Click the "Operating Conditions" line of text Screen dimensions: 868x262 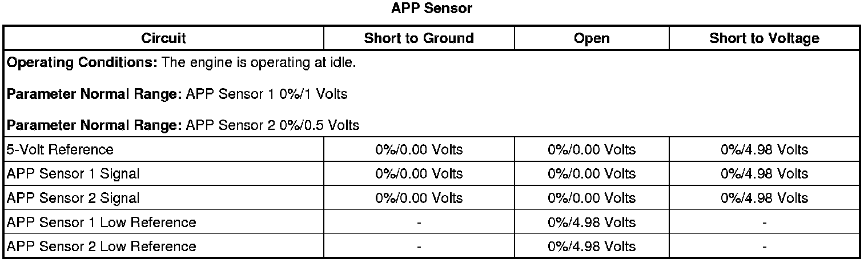coord(181,62)
